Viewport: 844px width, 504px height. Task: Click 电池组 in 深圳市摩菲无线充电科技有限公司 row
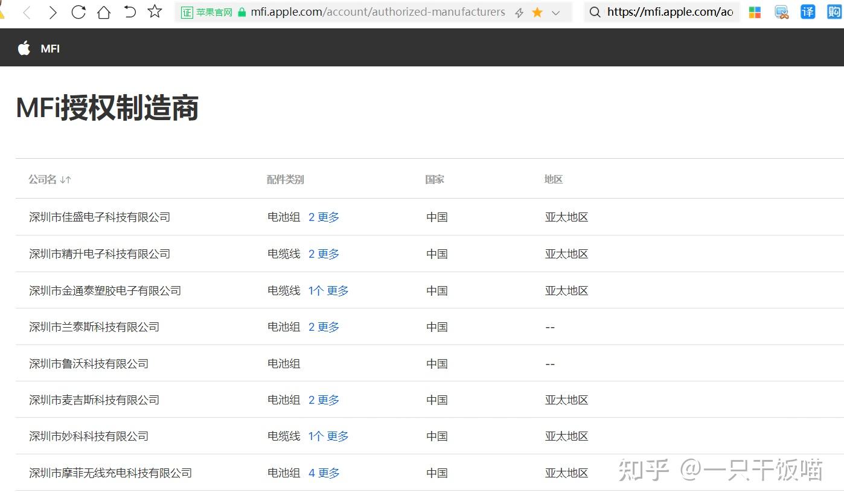point(284,473)
